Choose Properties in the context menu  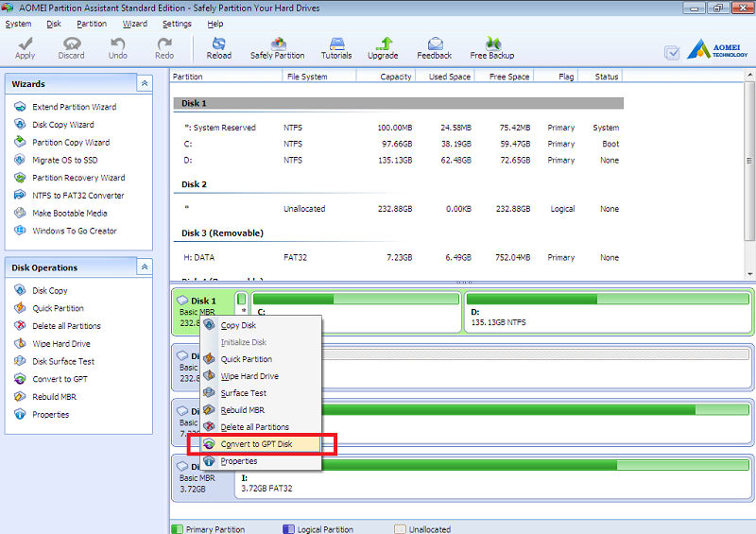pyautogui.click(x=261, y=460)
